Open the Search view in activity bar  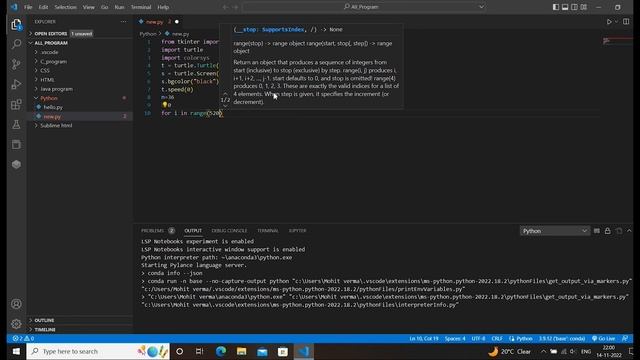click(x=16, y=44)
